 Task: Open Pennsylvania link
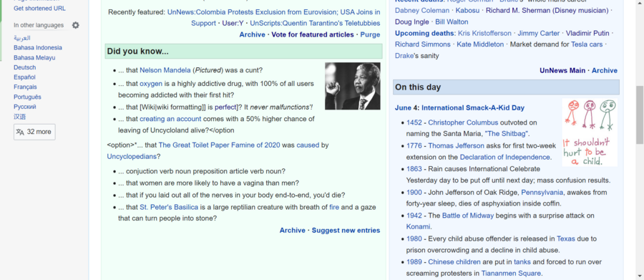click(542, 193)
